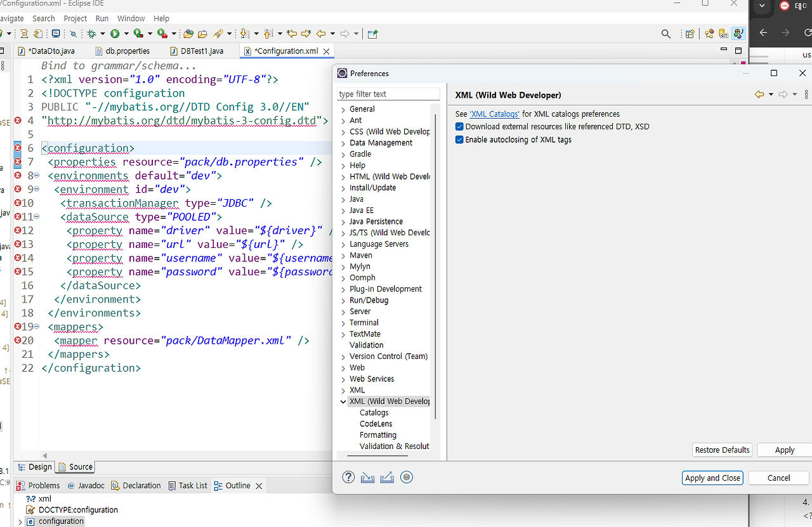Click the Open Perspective icon
The image size is (812, 527).
[x=690, y=34]
